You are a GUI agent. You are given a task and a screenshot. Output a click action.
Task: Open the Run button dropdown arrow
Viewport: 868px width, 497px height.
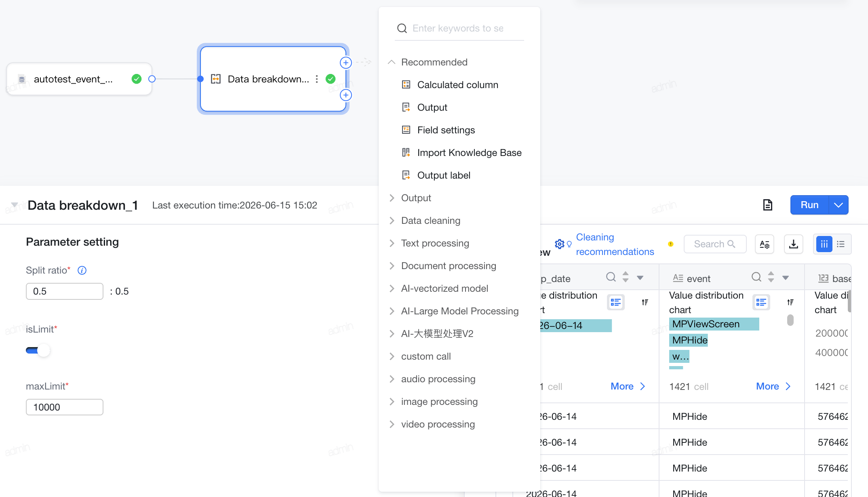[839, 205]
